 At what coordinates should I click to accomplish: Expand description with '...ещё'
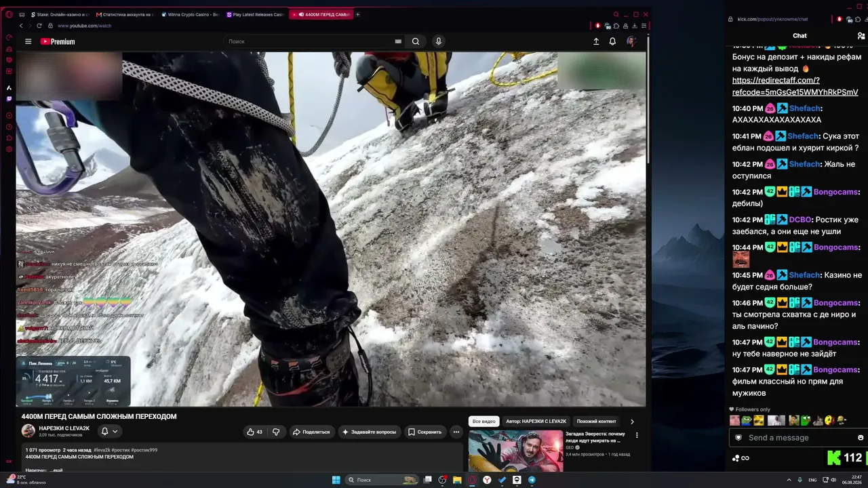coord(56,470)
